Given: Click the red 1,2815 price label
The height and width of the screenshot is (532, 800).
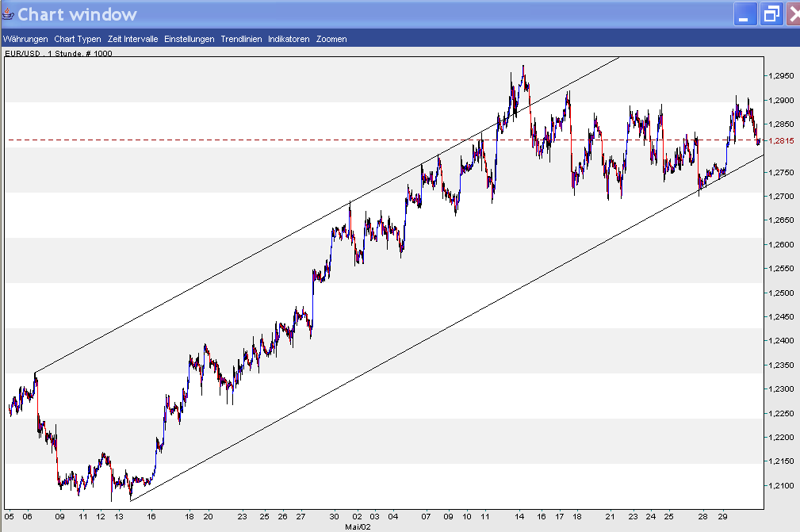Looking at the screenshot, I should coord(783,140).
